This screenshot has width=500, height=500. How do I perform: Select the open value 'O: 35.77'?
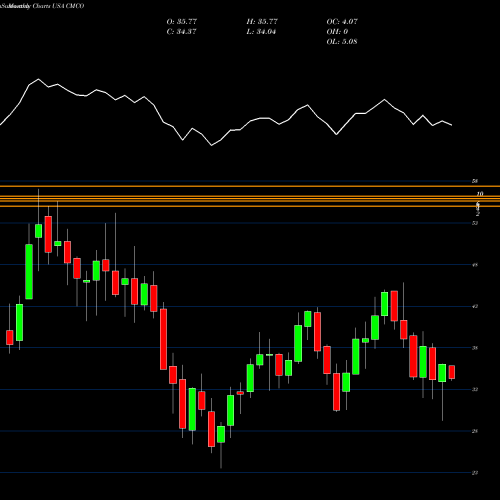click(x=182, y=22)
